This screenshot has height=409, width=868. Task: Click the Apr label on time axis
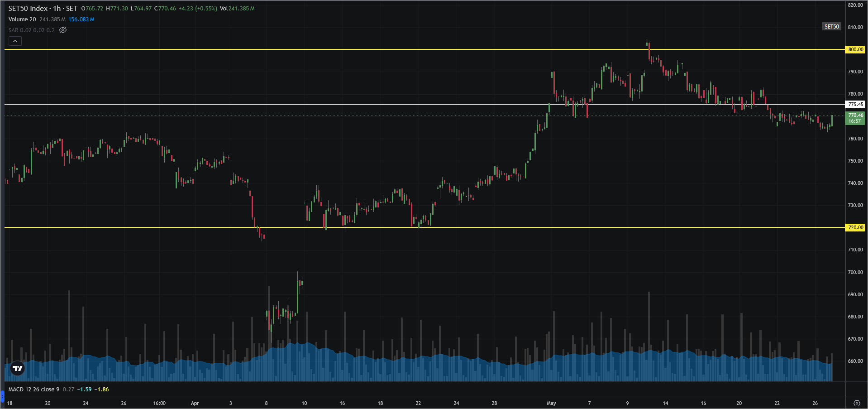click(195, 403)
